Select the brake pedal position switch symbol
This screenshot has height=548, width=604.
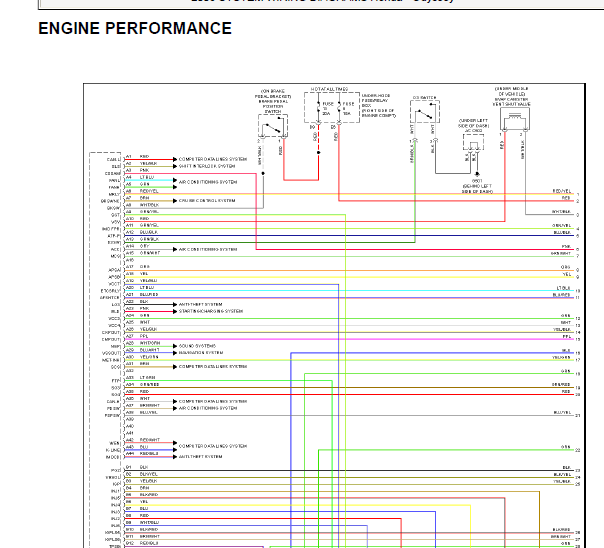point(273,126)
